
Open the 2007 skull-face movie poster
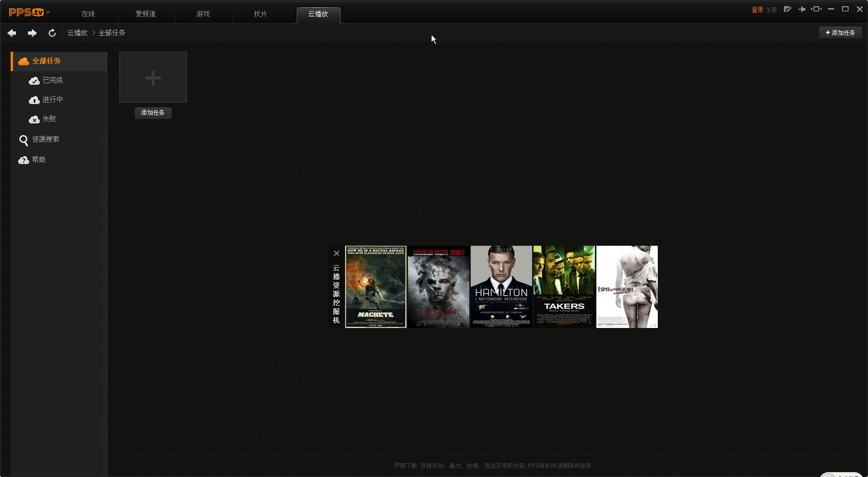(439, 287)
